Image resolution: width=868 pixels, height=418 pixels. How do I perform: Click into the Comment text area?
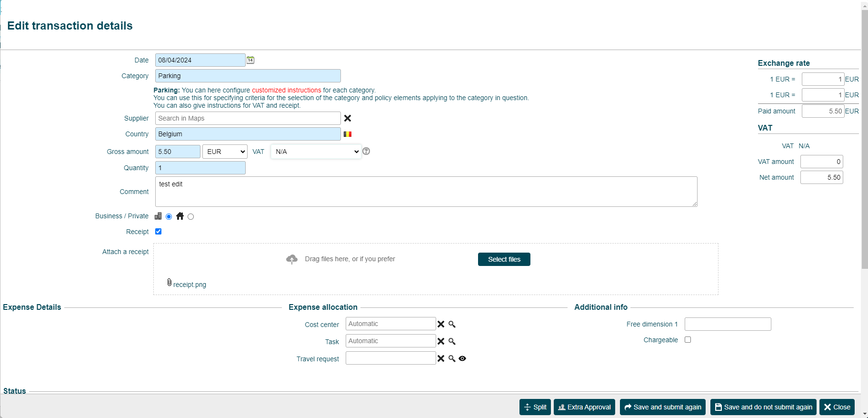point(426,192)
